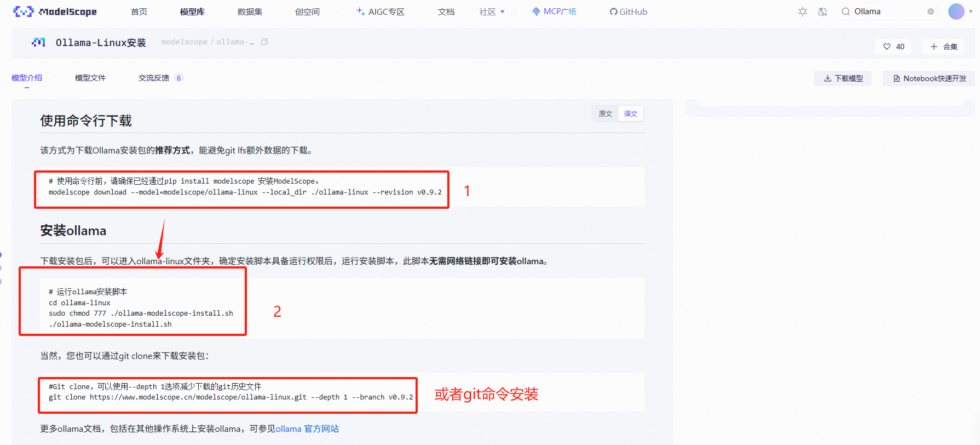
Task: Select the 原文 original text toggle
Action: pyautogui.click(x=605, y=113)
